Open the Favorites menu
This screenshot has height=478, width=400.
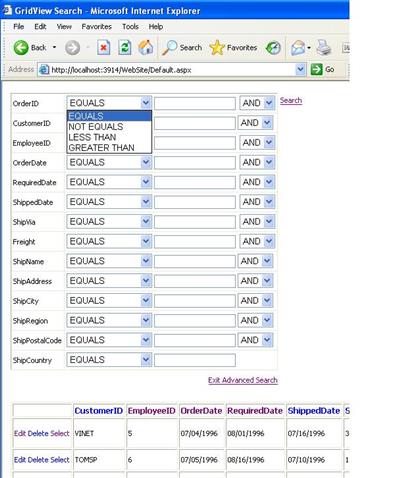pyautogui.click(x=97, y=27)
